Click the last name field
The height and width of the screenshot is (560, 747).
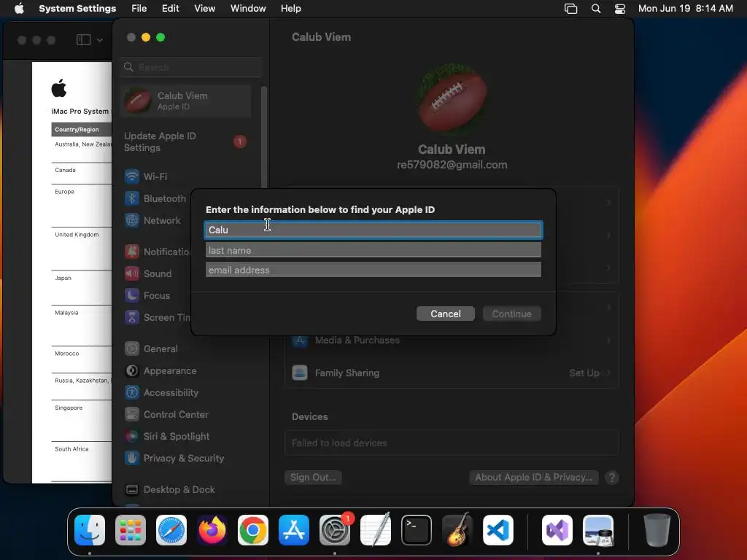[x=373, y=250]
